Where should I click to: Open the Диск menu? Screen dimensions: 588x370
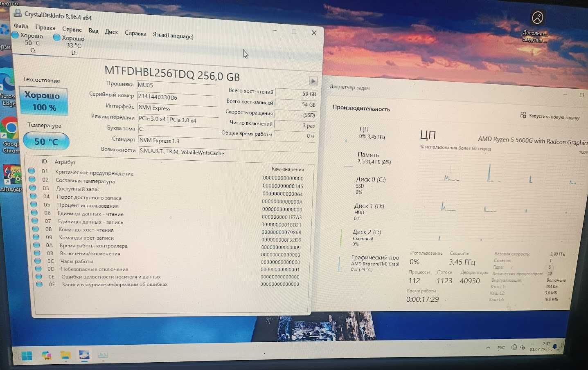(x=111, y=32)
